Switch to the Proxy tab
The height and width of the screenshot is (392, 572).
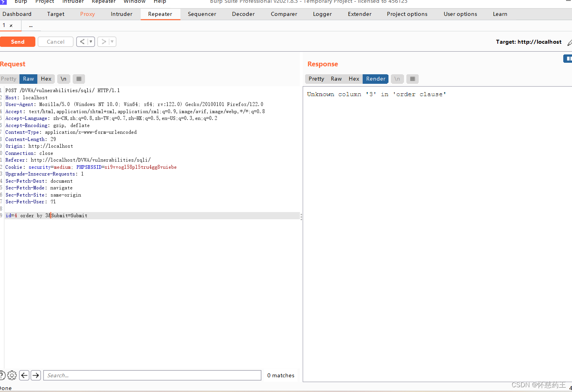(87, 14)
